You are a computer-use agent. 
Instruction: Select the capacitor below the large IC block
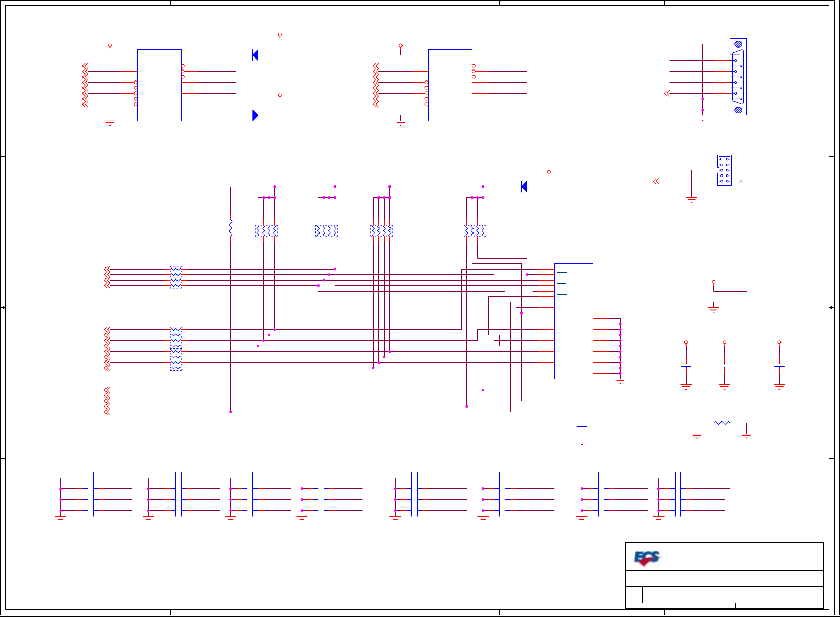pyautogui.click(x=582, y=425)
